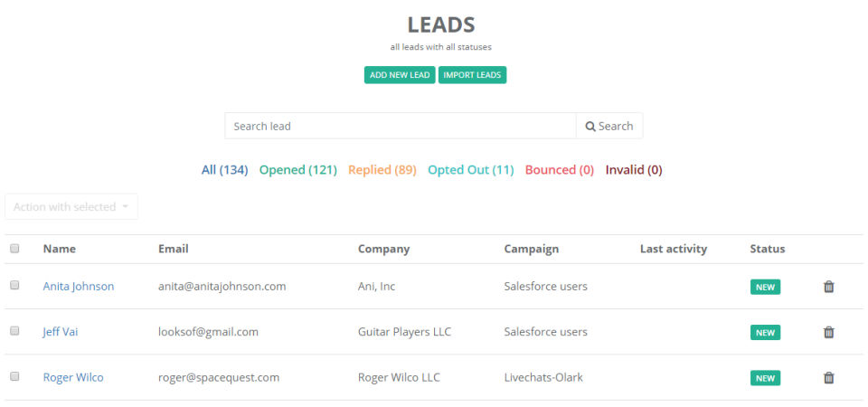868x407 pixels.
Task: Click the Import Leads button
Action: [472, 75]
